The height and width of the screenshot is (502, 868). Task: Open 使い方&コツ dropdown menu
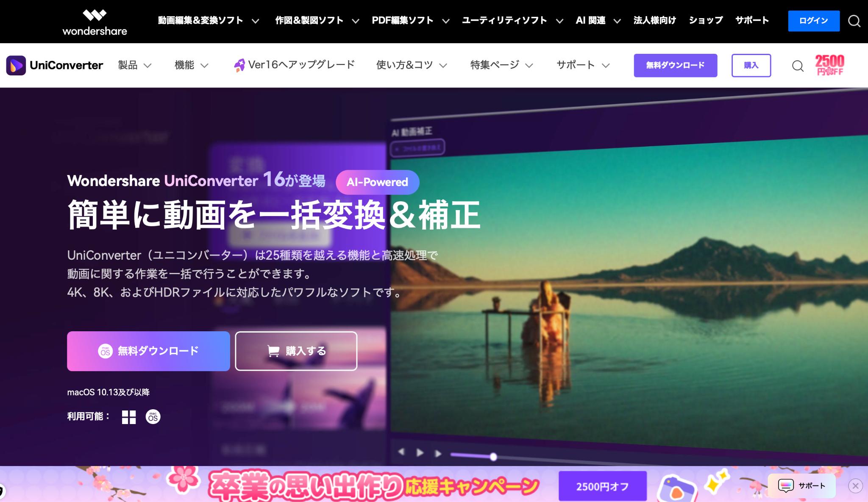coord(412,65)
